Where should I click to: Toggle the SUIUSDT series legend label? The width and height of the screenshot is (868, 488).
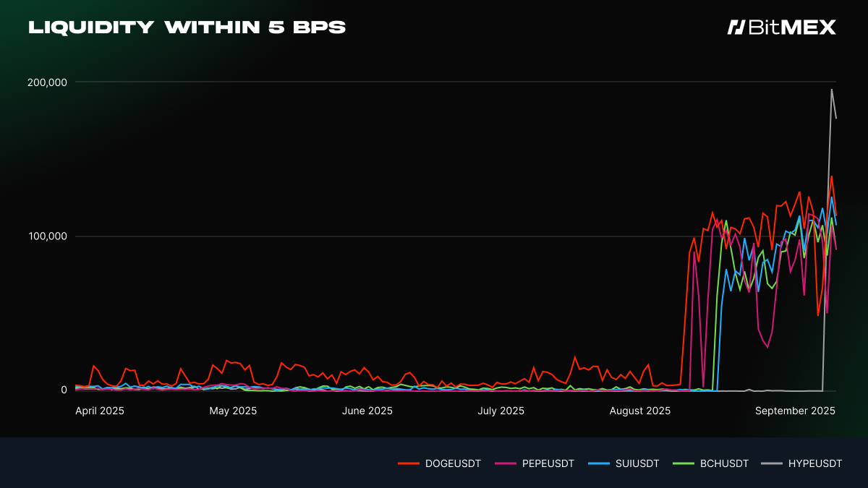637,463
